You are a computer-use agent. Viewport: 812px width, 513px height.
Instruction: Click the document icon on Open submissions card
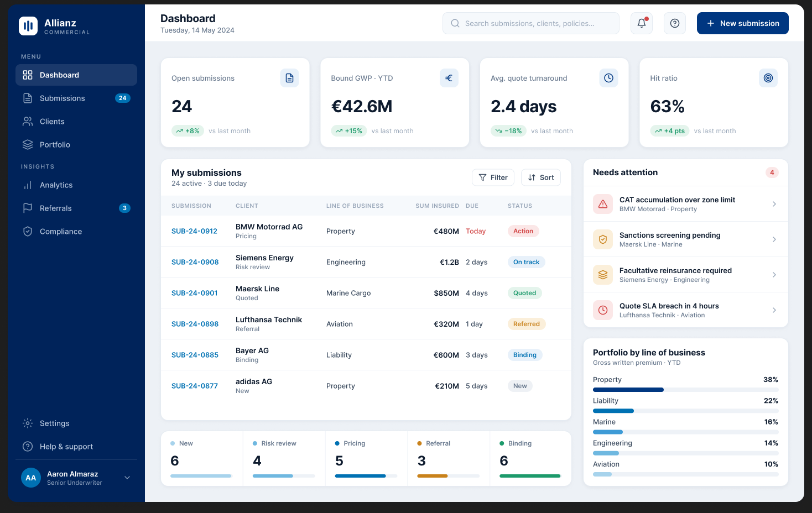[x=289, y=78]
